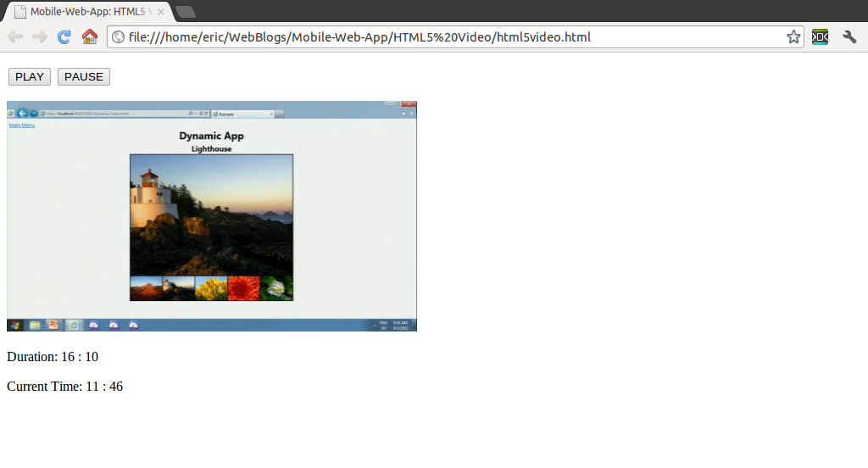Select the white flower thumbnail in video
Viewport: 868px width, 468px height.
point(276,288)
